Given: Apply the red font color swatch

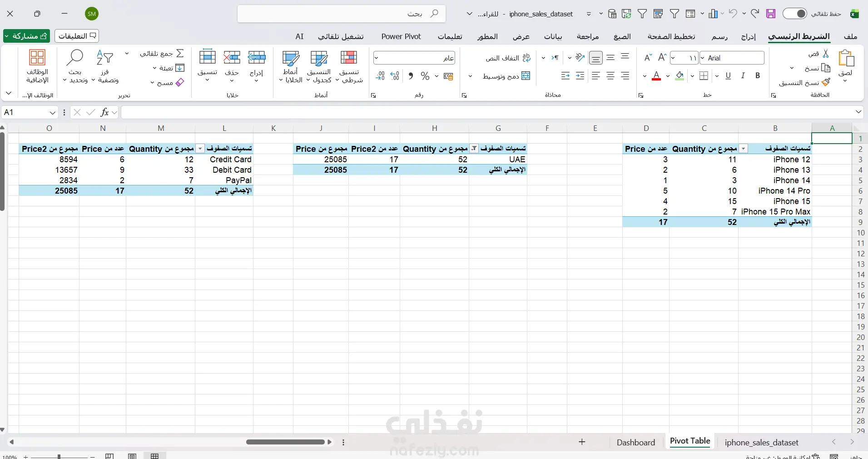Looking at the screenshot, I should 656,76.
